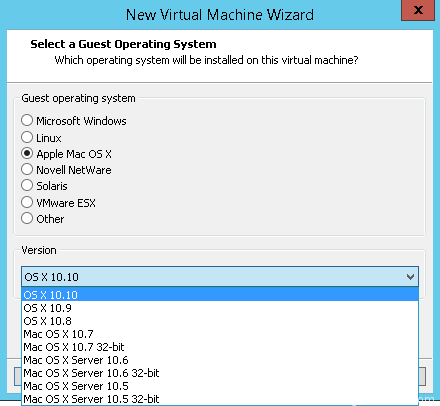Select the Microsoft Windows radio button
440x406 pixels.
pyautogui.click(x=27, y=120)
